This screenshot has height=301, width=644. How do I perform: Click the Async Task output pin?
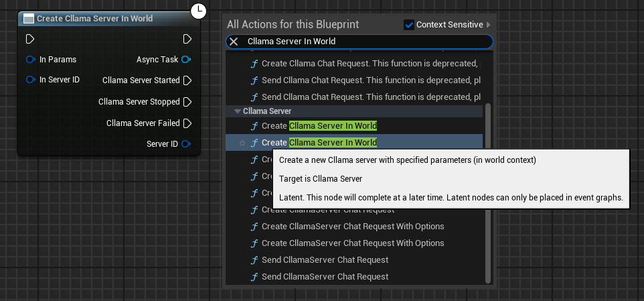186,60
